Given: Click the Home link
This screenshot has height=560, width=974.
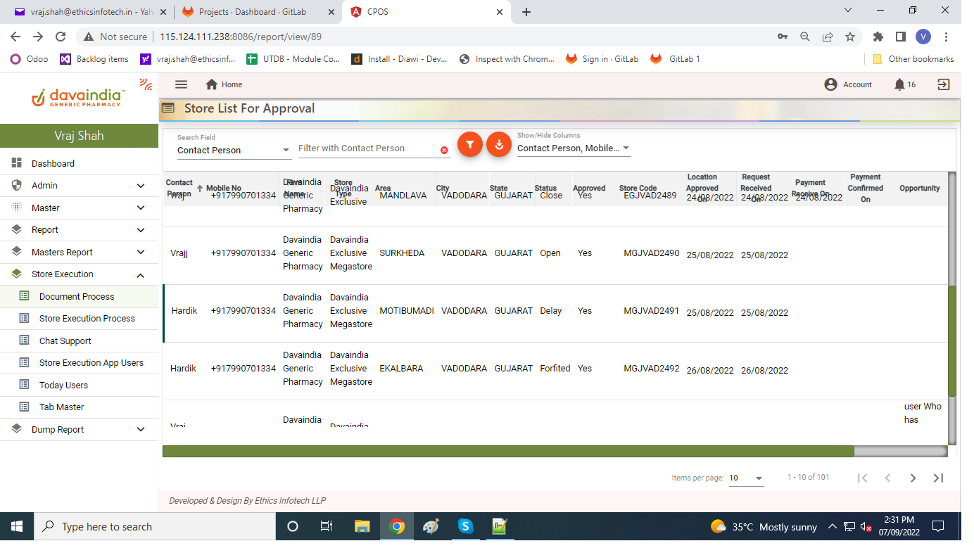Looking at the screenshot, I should [224, 84].
